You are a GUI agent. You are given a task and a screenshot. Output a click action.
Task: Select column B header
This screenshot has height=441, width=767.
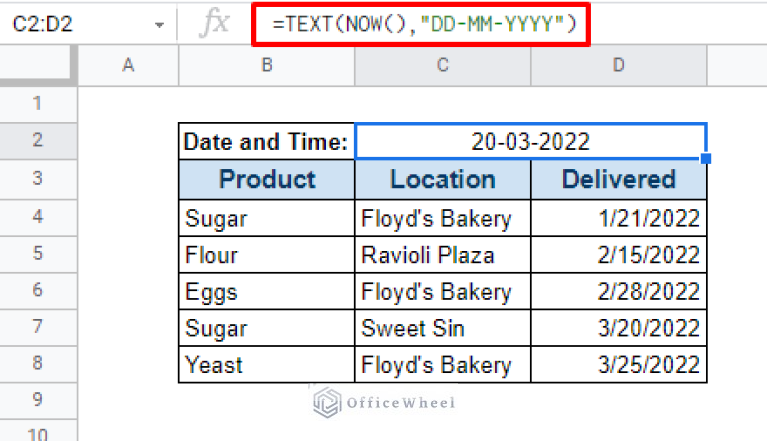point(266,65)
